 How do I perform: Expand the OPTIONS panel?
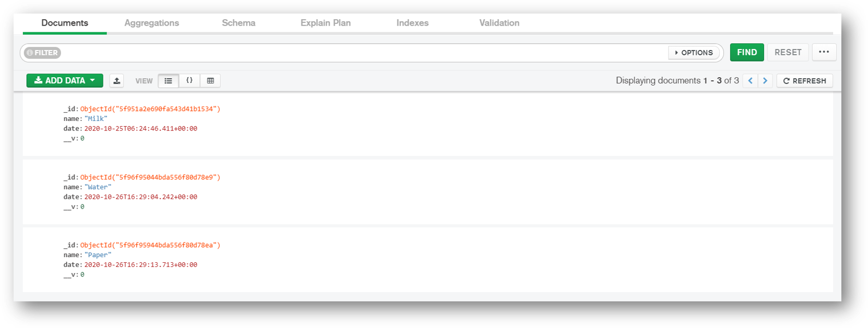(x=694, y=52)
